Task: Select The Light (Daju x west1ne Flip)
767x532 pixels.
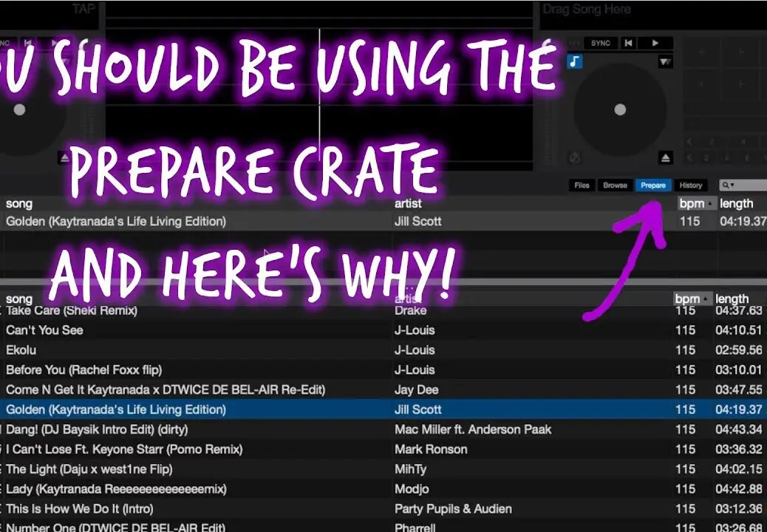Action: [x=89, y=469]
